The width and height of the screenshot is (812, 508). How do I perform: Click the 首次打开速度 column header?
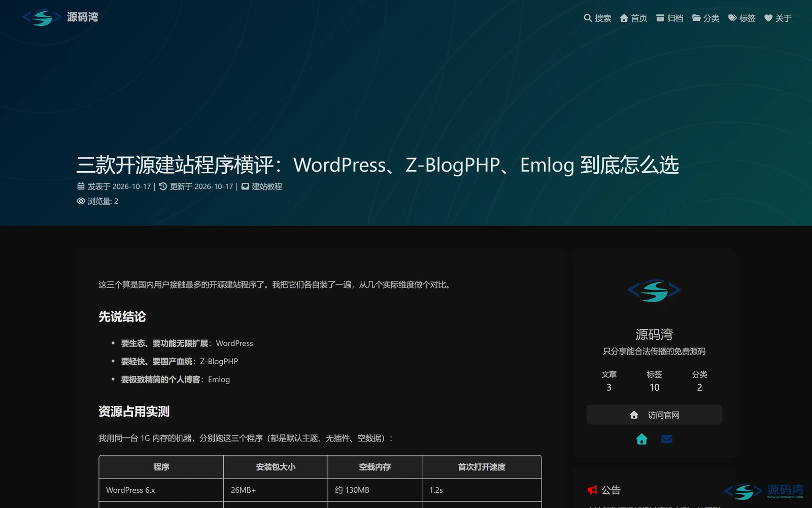point(482,467)
